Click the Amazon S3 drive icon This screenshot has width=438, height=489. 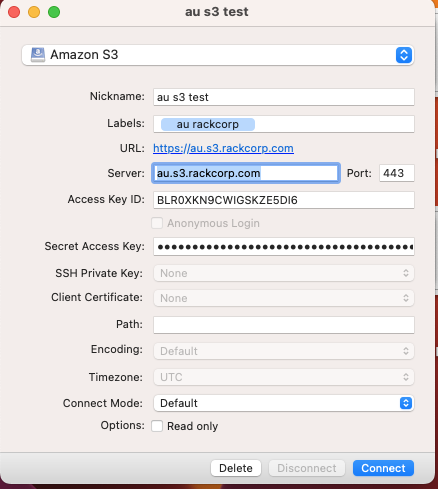click(38, 55)
